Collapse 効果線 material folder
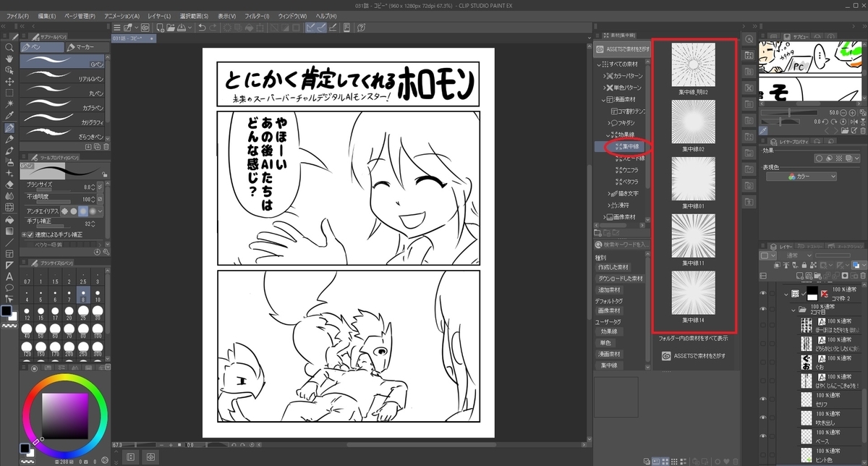 tap(609, 135)
